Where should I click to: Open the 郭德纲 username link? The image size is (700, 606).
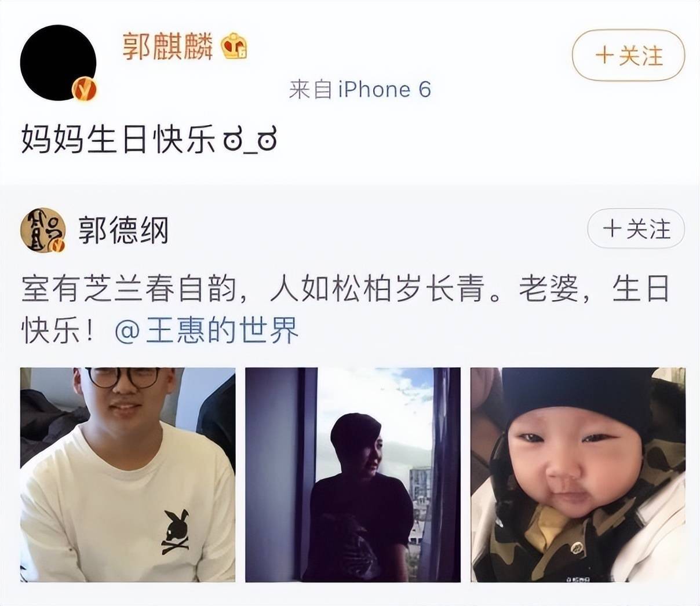(x=123, y=230)
